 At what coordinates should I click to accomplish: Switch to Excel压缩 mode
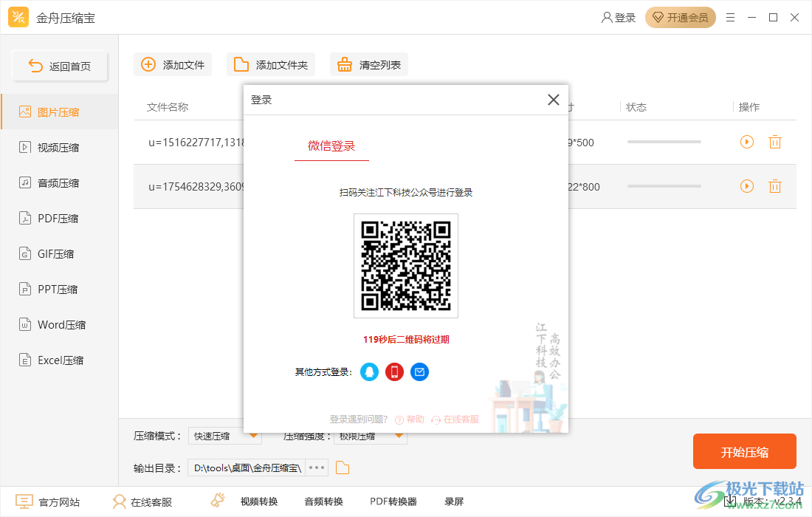coord(60,360)
